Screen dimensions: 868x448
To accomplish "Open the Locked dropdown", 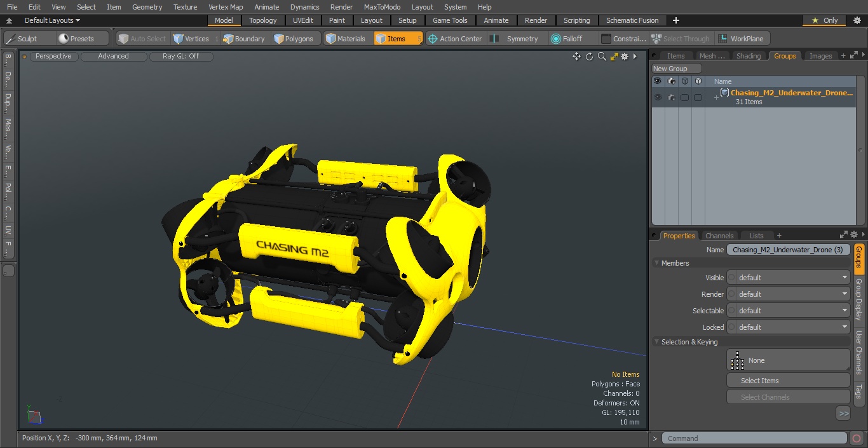I will pos(793,327).
